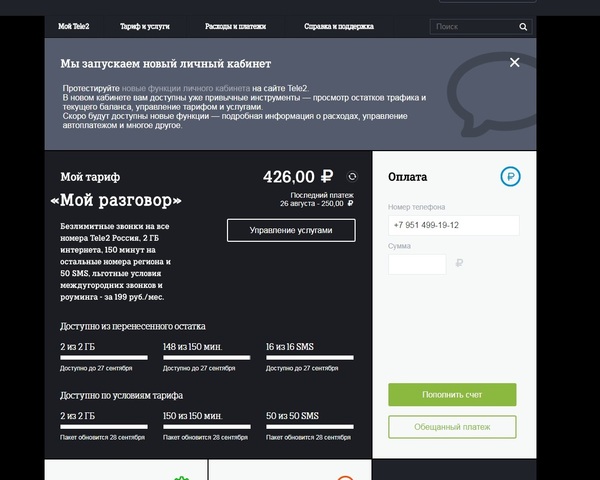600x480 pixels.
Task: Click the search magnifier icon
Action: (523, 27)
